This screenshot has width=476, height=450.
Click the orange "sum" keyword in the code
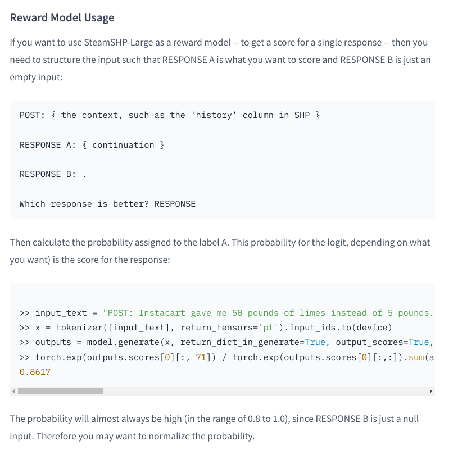pyautogui.click(x=416, y=357)
